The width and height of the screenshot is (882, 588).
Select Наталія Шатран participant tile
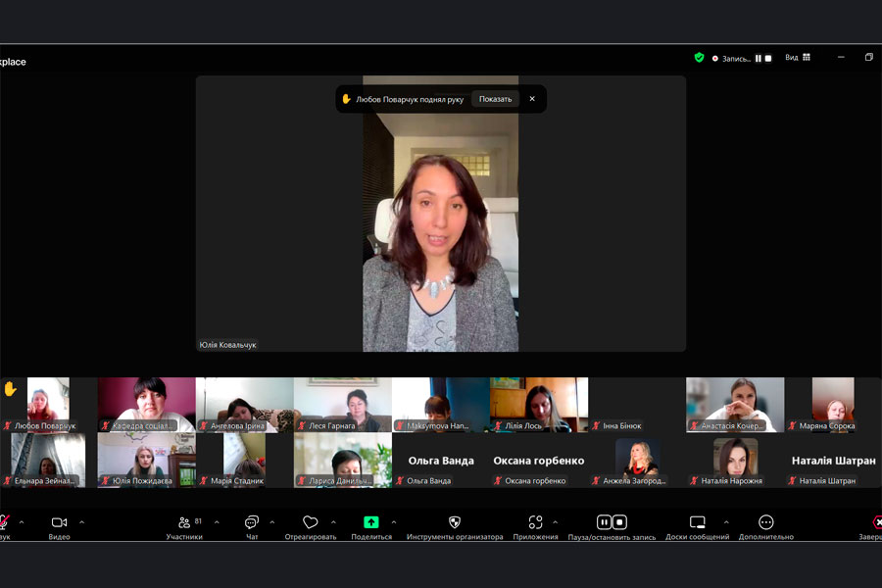point(833,460)
